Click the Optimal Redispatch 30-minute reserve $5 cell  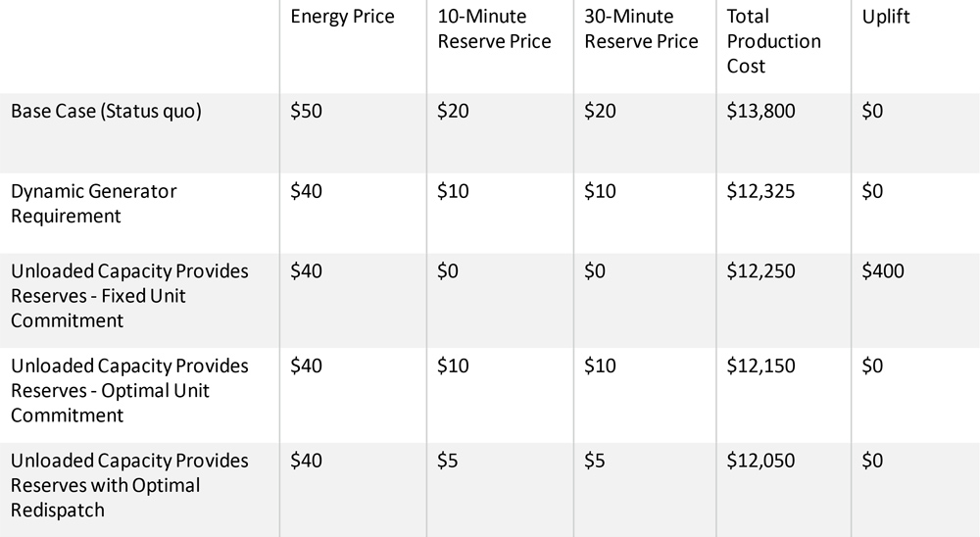click(x=595, y=461)
